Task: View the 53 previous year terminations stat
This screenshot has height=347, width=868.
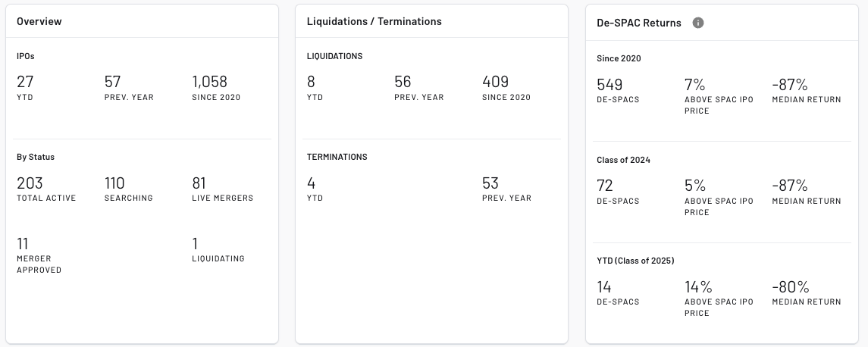Action: pos(490,183)
